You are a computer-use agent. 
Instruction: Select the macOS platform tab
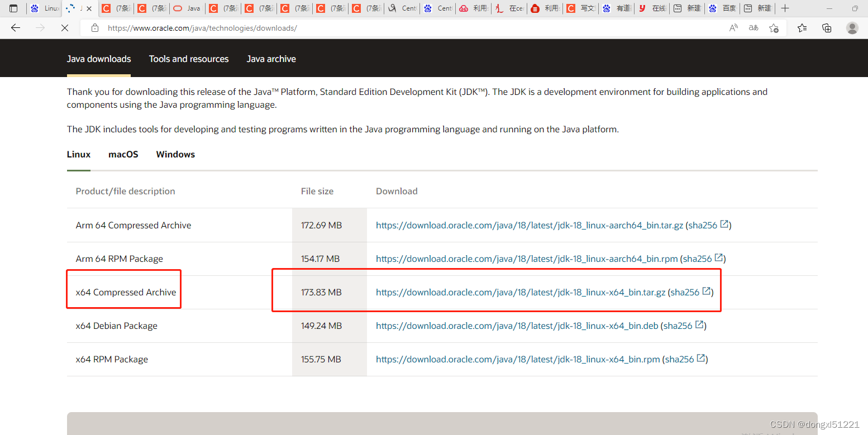(123, 154)
